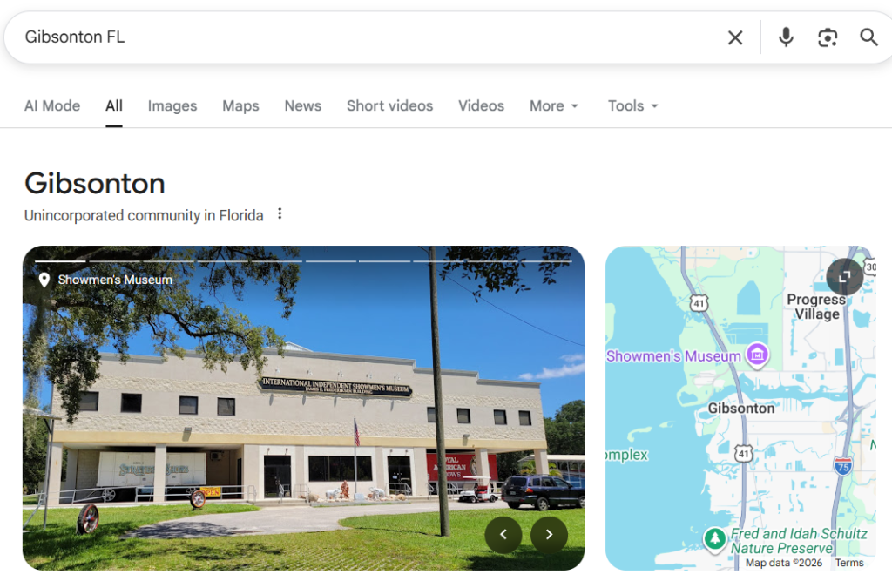Expand the More dropdown

(x=554, y=105)
